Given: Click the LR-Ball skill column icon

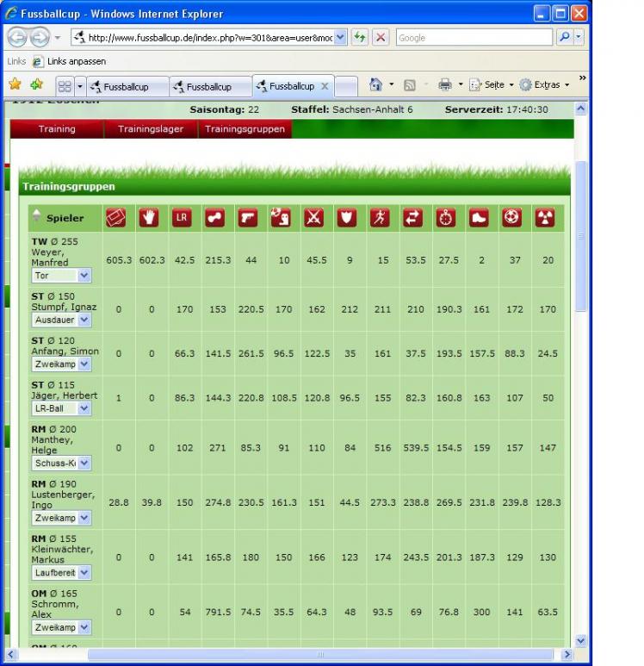Looking at the screenshot, I should 181,218.
